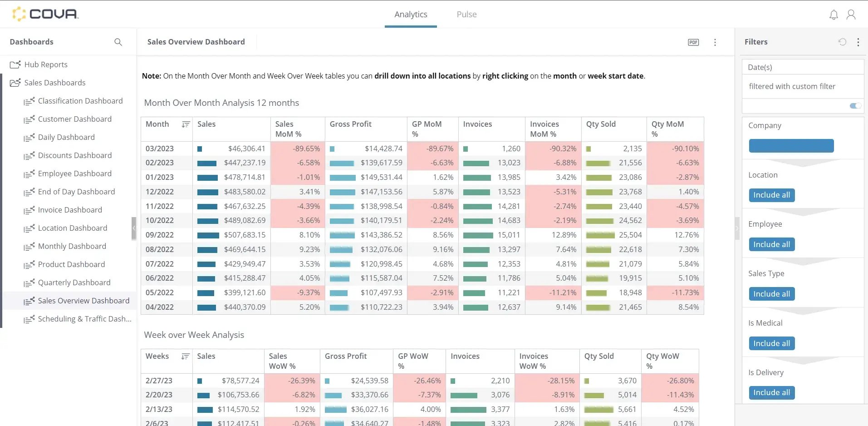Click Include all under Is Medical
Screen dimensions: 868x426
tap(771, 343)
